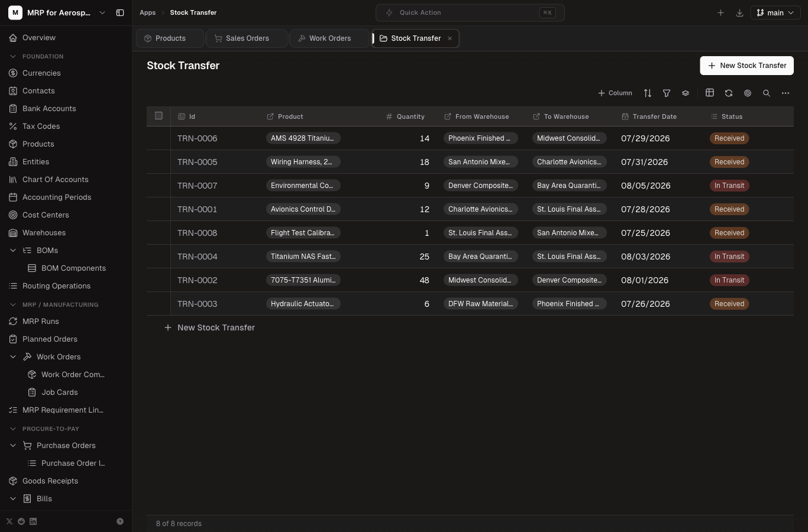Image resolution: width=808 pixels, height=532 pixels.
Task: Open Routing Operations in the sidebar
Action: pyautogui.click(x=66, y=286)
